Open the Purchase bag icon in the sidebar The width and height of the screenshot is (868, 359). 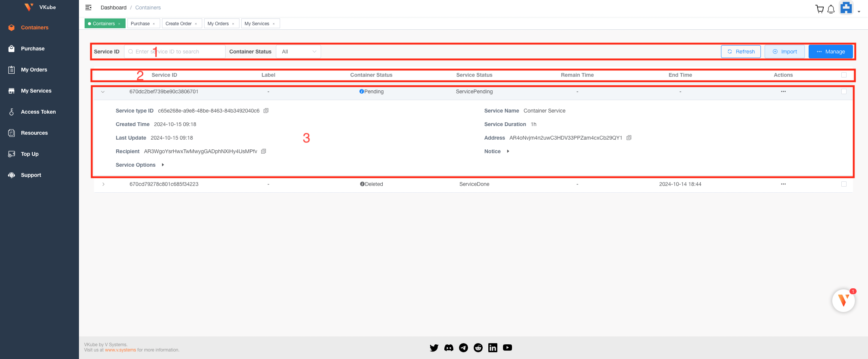click(12, 49)
